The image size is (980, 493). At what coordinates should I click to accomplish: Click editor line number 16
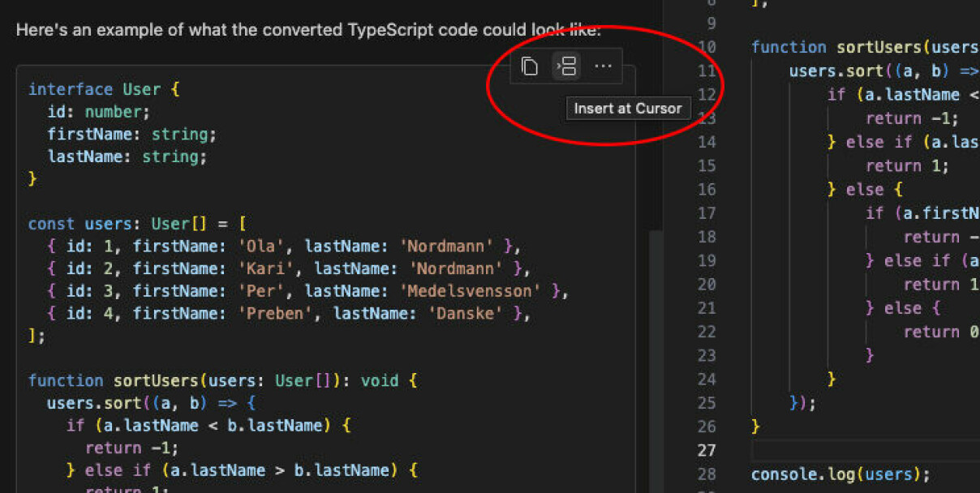click(x=707, y=189)
